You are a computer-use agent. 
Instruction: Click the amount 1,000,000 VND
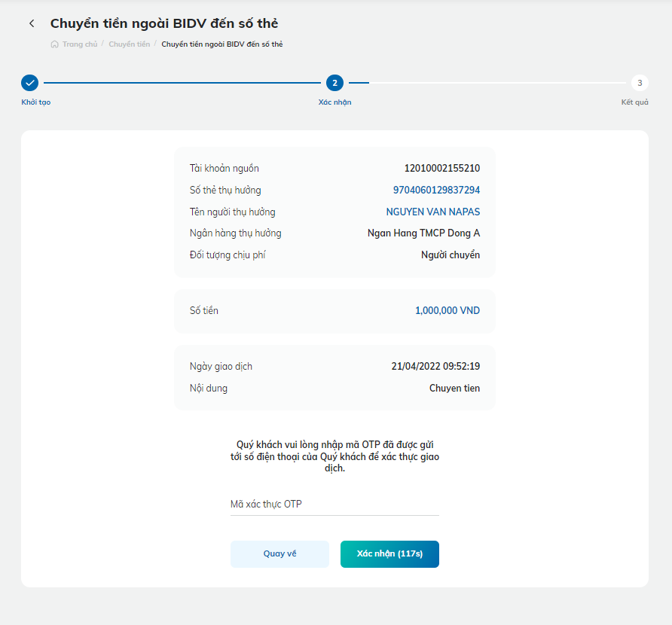click(x=447, y=310)
